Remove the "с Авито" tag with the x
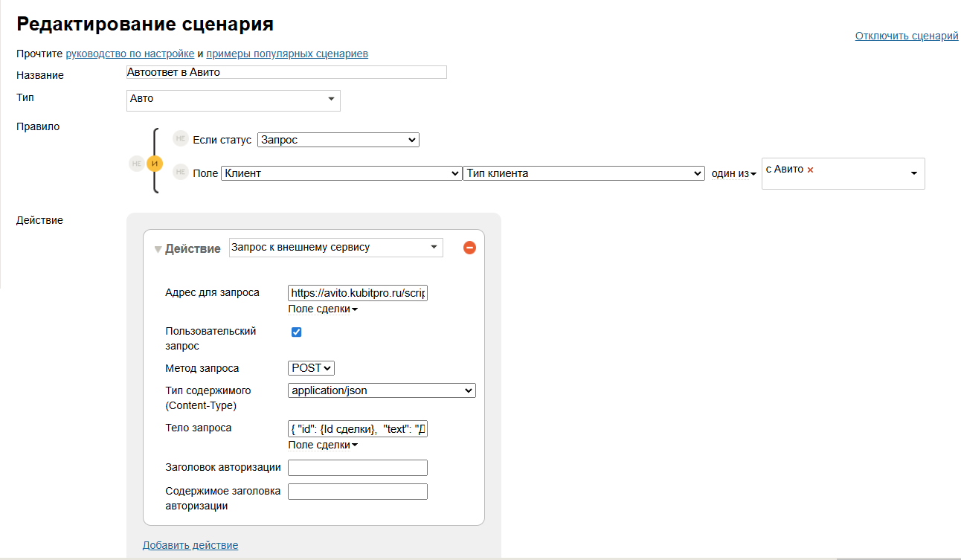961x560 pixels. click(x=811, y=170)
